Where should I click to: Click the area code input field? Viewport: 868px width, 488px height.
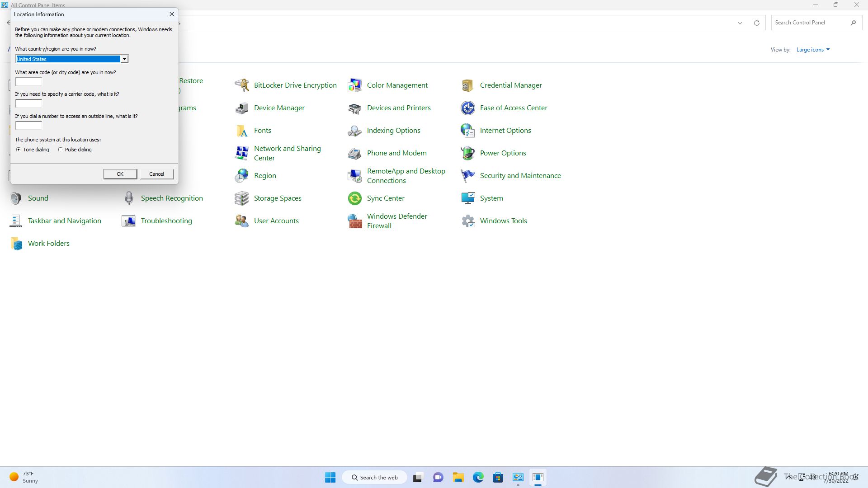point(28,82)
